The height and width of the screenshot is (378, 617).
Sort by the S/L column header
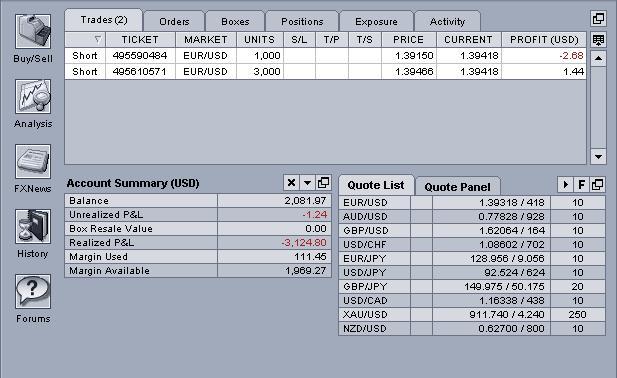tap(299, 40)
